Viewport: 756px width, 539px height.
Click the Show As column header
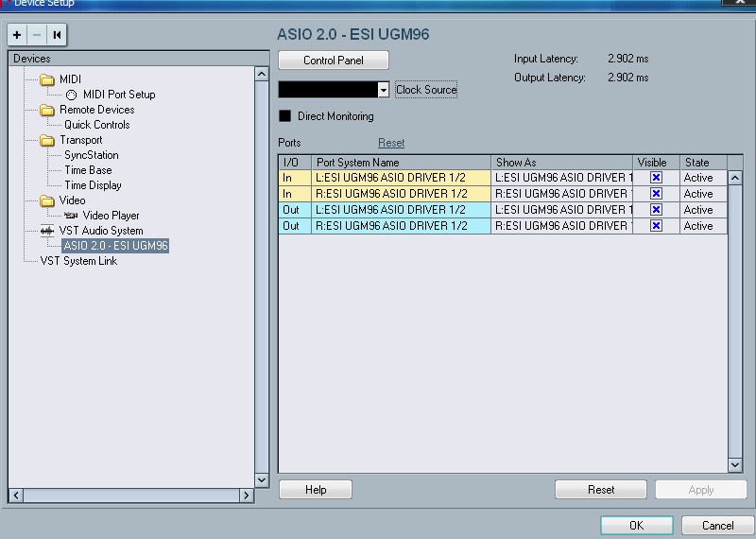point(561,163)
